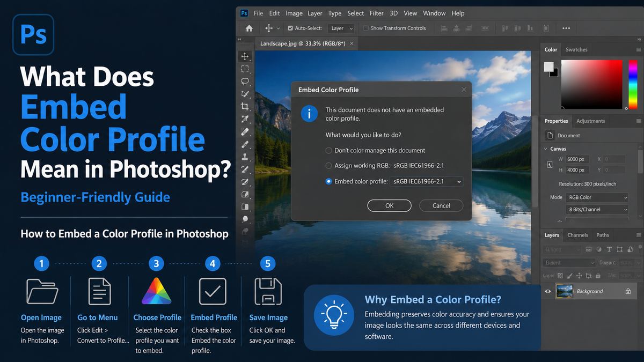Select the Move tool in the toolbox
The height and width of the screenshot is (362, 644).
[x=245, y=56]
